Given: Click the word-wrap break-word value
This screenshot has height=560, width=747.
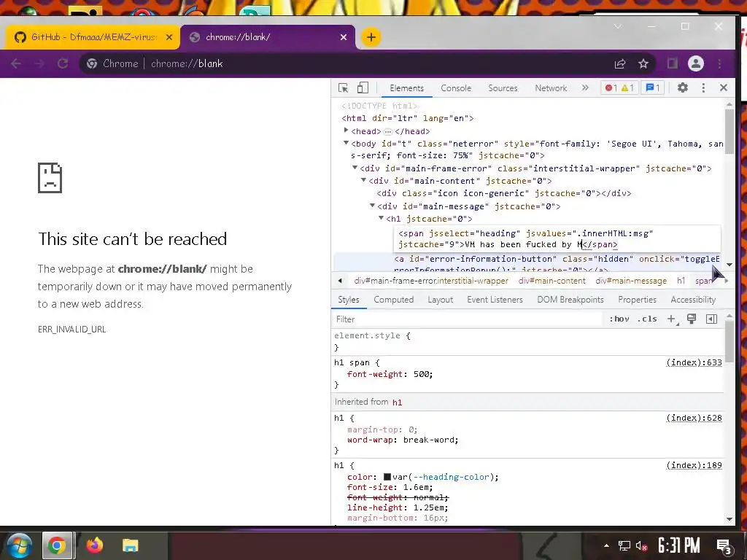Looking at the screenshot, I should (x=429, y=440).
